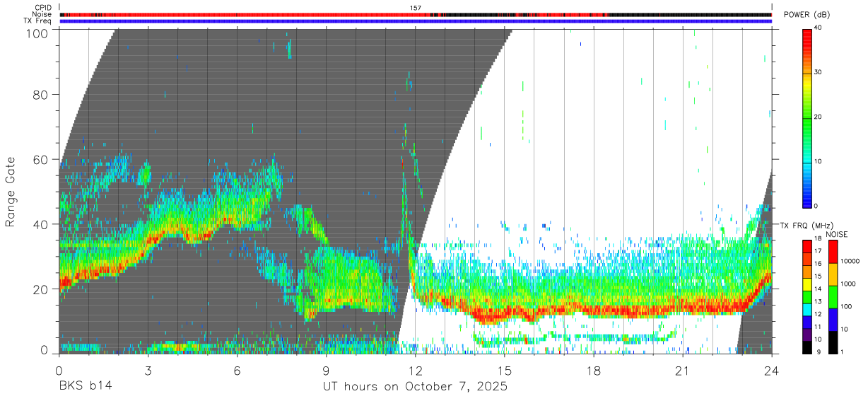868x401 pixels.
Task: Click the CPID value 157
Action: (x=416, y=8)
